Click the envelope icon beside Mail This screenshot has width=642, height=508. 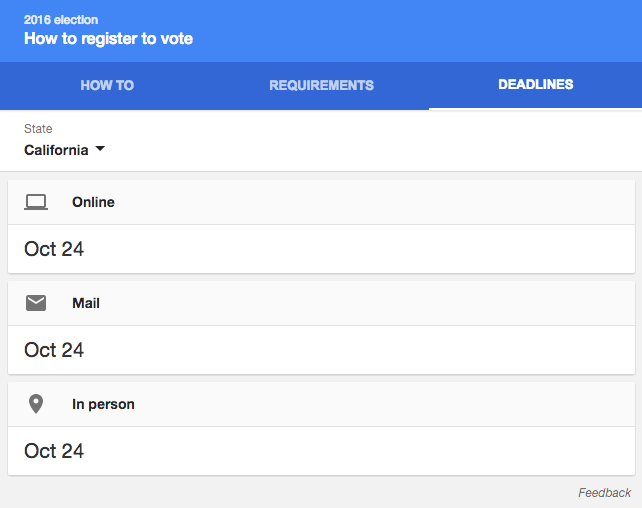[36, 303]
